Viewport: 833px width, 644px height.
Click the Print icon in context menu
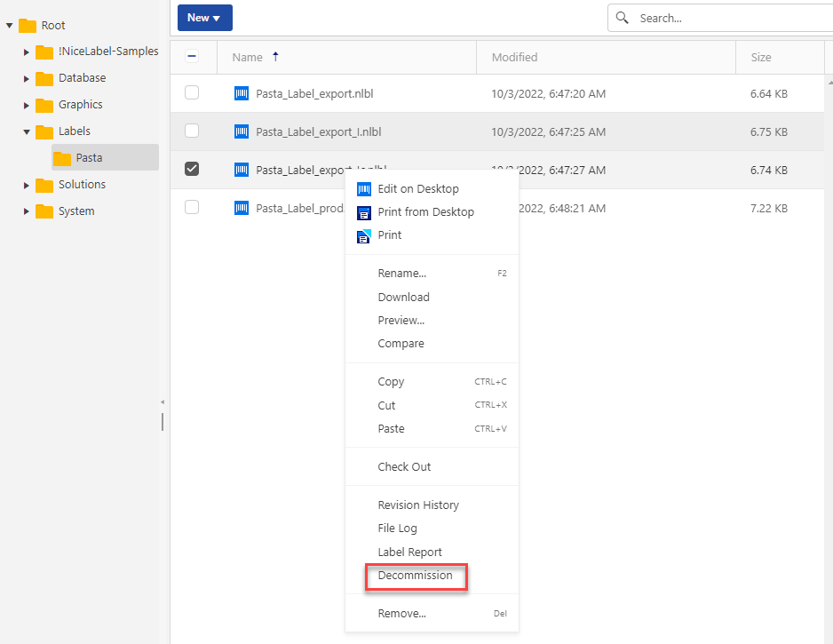pyautogui.click(x=363, y=235)
